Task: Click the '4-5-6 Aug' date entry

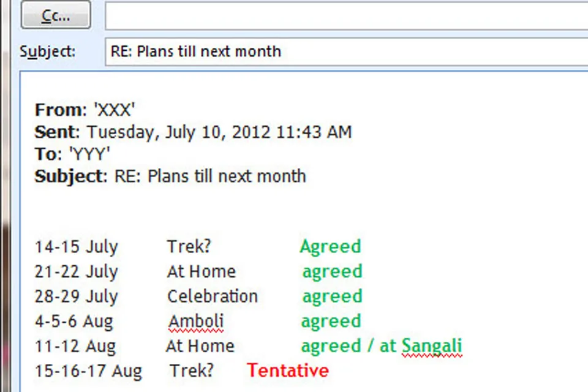Action: point(73,321)
